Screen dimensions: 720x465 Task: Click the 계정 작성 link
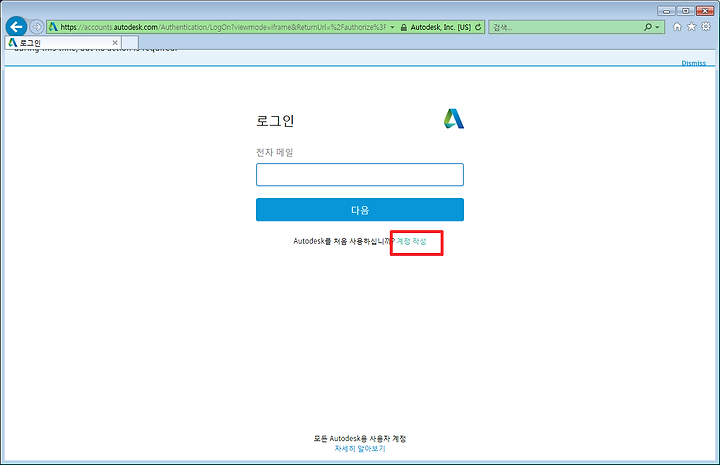tap(411, 241)
